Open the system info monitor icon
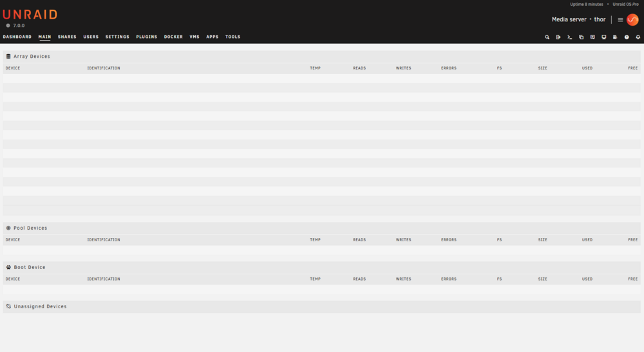Screen dimensions: 644x352 point(604,37)
